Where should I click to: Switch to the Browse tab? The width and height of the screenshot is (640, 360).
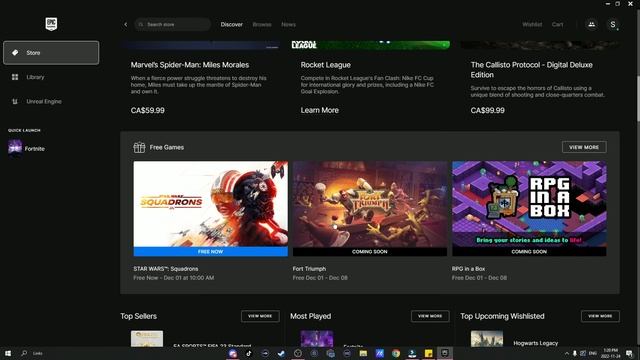click(262, 24)
